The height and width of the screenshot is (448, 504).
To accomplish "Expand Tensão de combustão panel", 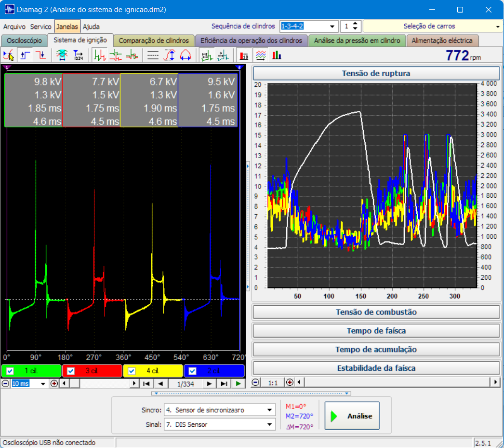I will (376, 312).
